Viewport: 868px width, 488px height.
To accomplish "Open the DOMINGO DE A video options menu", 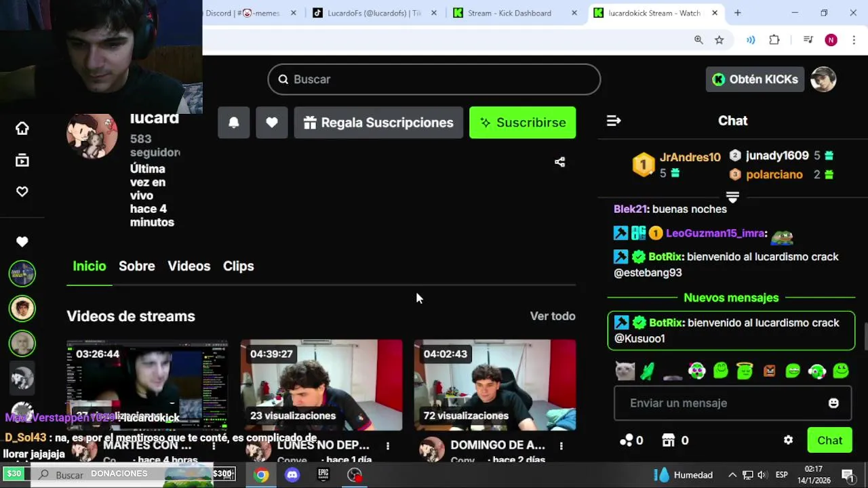I will pyautogui.click(x=561, y=446).
